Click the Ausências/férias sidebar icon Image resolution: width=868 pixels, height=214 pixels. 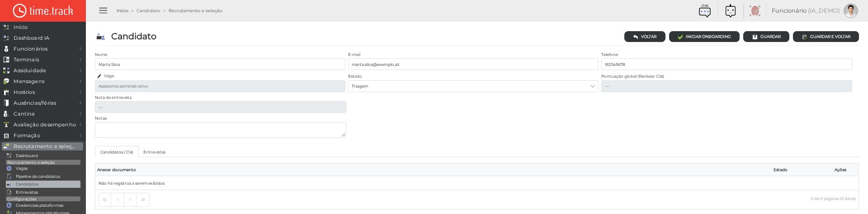[6, 103]
